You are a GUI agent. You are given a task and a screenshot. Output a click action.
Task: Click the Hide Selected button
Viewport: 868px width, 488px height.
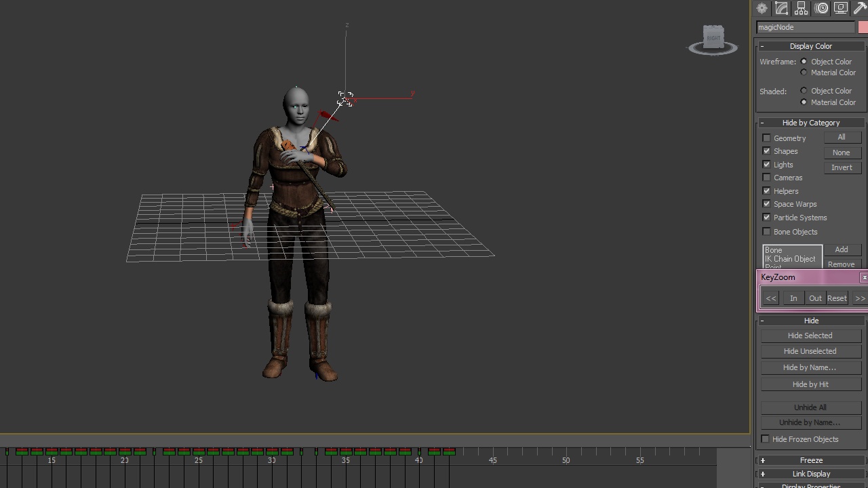tap(810, 335)
